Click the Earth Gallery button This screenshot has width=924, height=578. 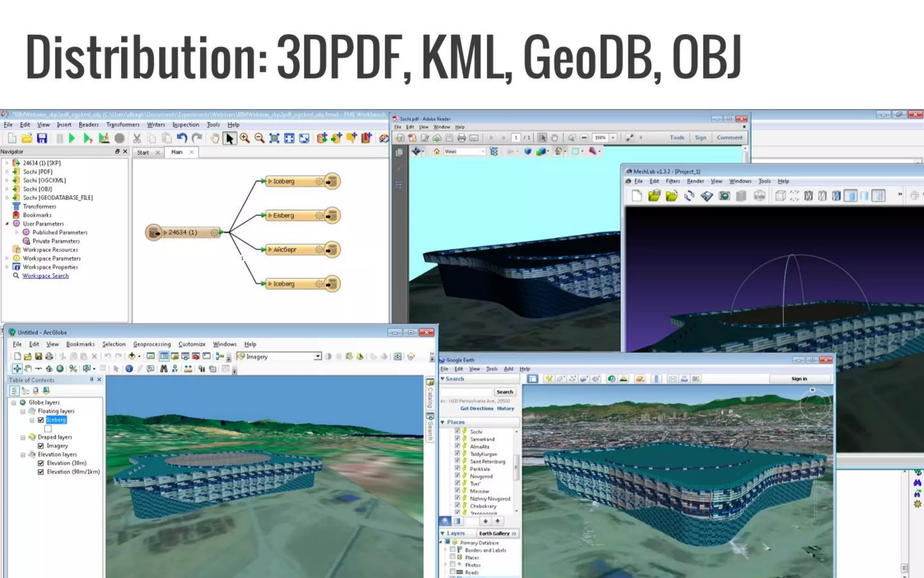497,533
